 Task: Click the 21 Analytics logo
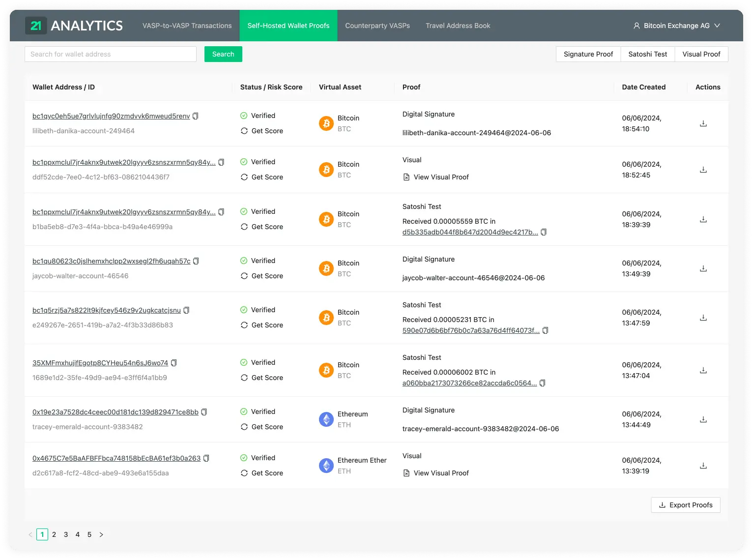tap(74, 26)
